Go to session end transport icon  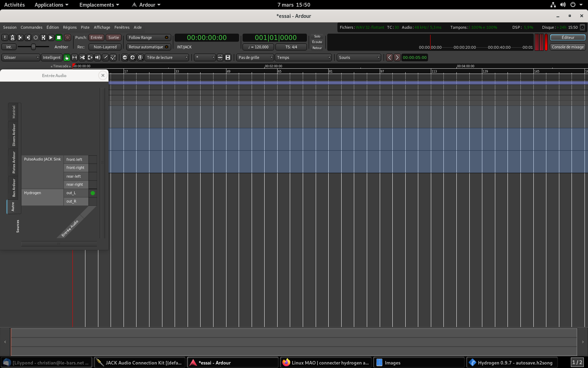point(28,38)
